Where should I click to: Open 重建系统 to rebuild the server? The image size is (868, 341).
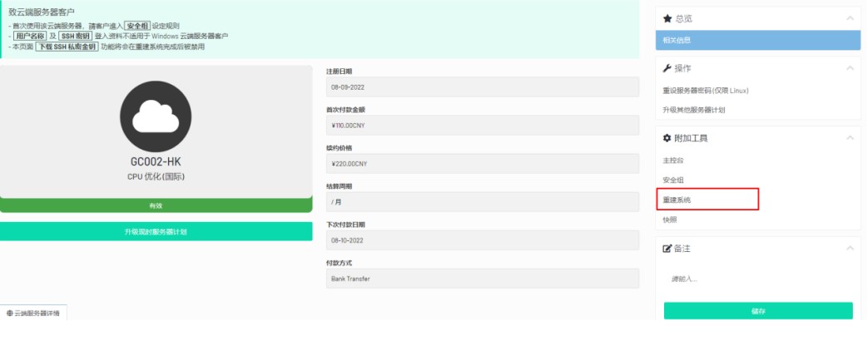(677, 200)
